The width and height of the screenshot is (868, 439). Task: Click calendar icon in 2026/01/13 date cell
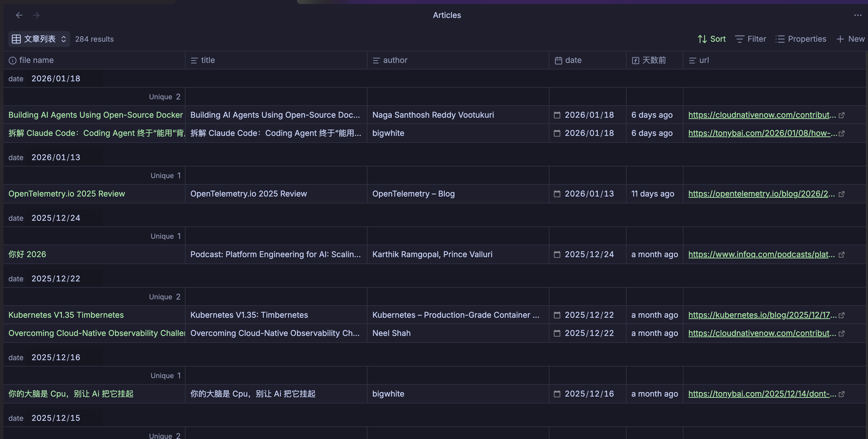point(557,194)
